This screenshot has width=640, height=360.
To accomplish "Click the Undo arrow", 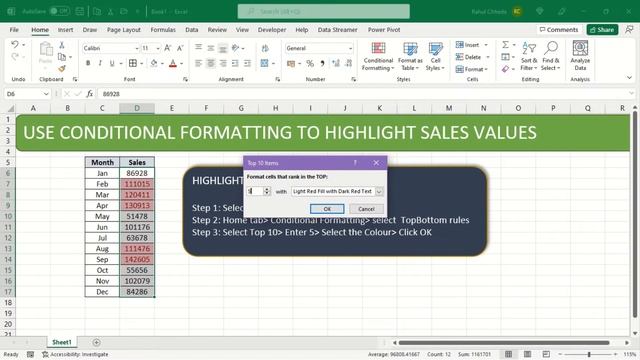I will pyautogui.click(x=15, y=44).
